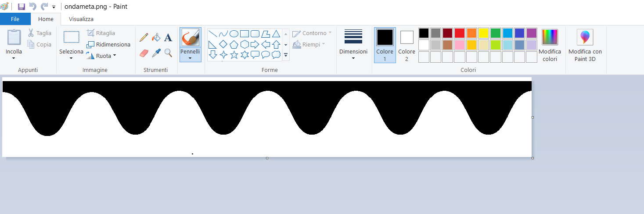
Task: Open the Quick Access Toolbar customize arrow
Action: click(54, 7)
